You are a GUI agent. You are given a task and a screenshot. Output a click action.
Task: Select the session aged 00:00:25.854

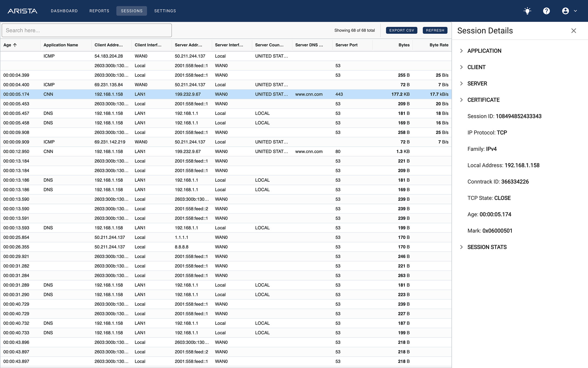pos(226,237)
